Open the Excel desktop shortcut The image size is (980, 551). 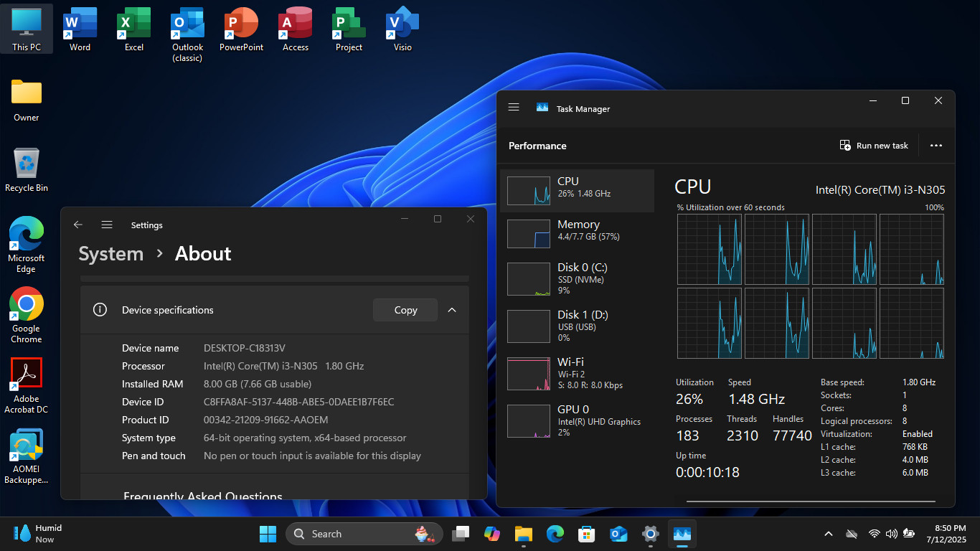point(133,29)
